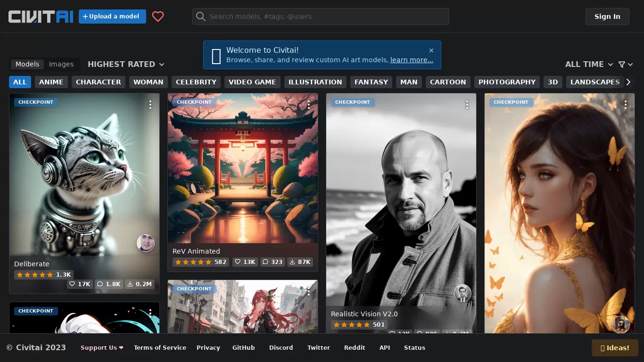Open Status footer link
Viewport: 644px width, 362px height.
414,348
